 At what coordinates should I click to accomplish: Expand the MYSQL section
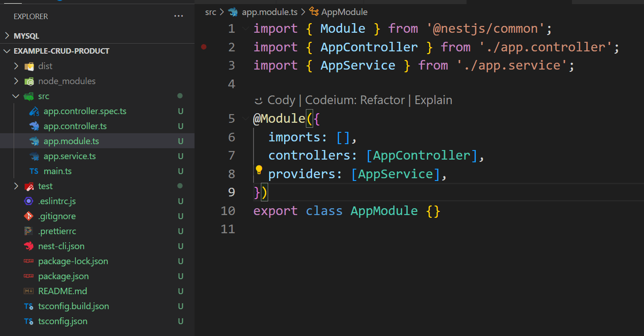pos(7,36)
